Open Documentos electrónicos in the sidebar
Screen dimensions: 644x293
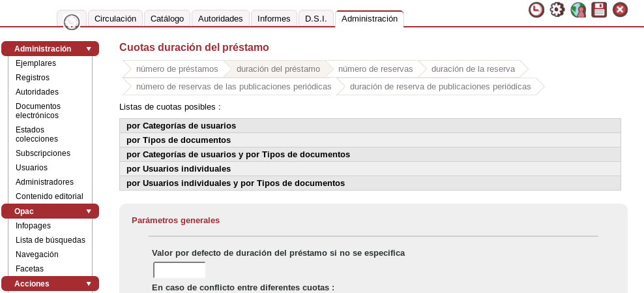[x=38, y=111]
